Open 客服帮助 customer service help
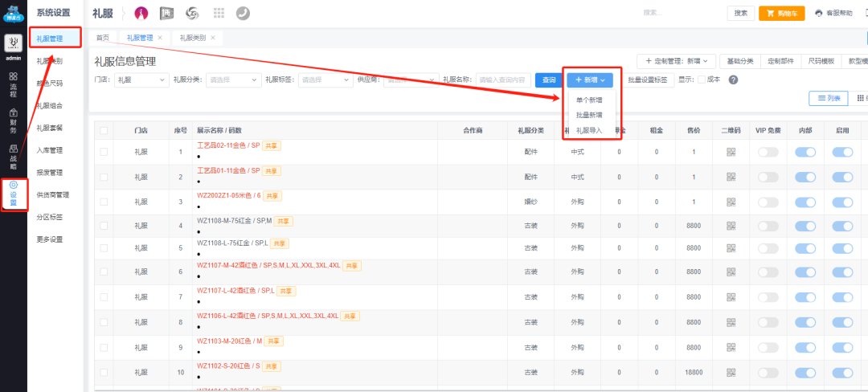This screenshot has width=868, height=392. click(833, 14)
